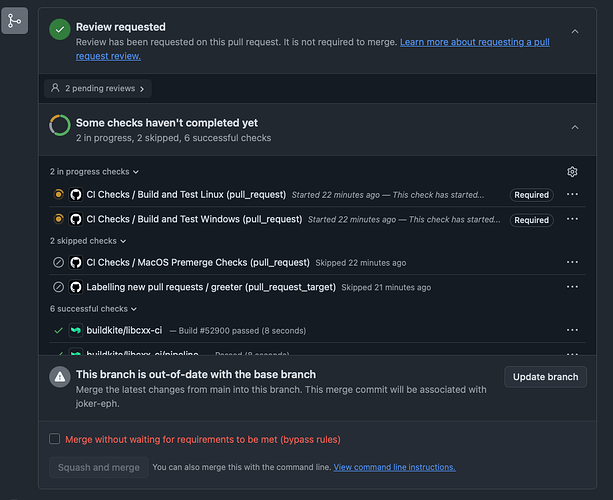Viewport: 613px width, 500px height.
Task: Open more options for buildkite/libcxx-ci check
Action: (572, 330)
